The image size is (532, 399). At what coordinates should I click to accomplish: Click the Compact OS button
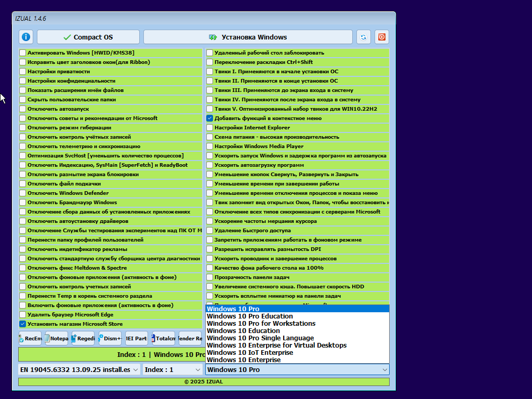point(88,37)
